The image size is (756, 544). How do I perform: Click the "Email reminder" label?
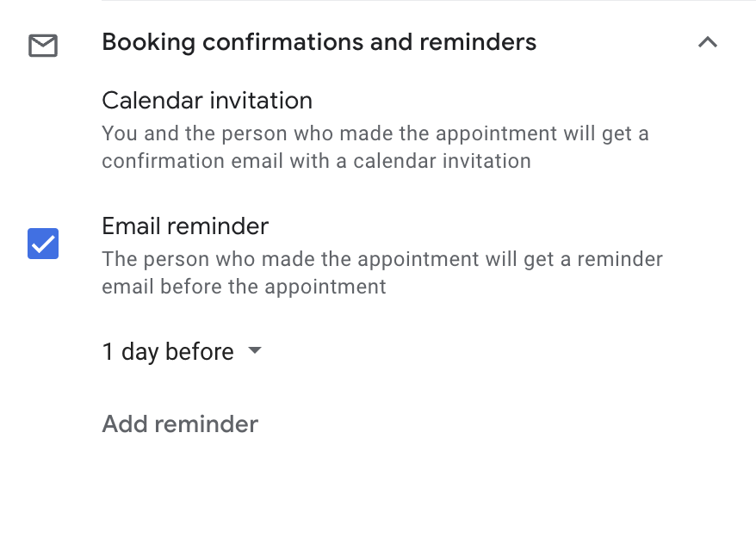(x=184, y=226)
